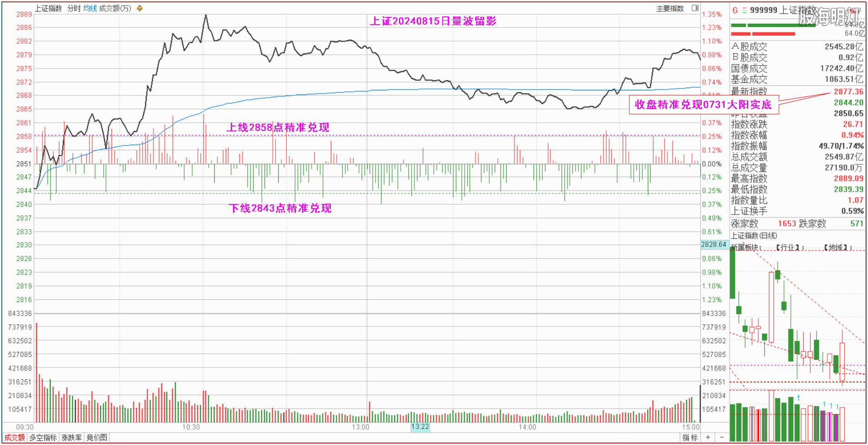Click the 最低指数 value 2839.39
The width and height of the screenshot is (868, 445).
click(848, 189)
